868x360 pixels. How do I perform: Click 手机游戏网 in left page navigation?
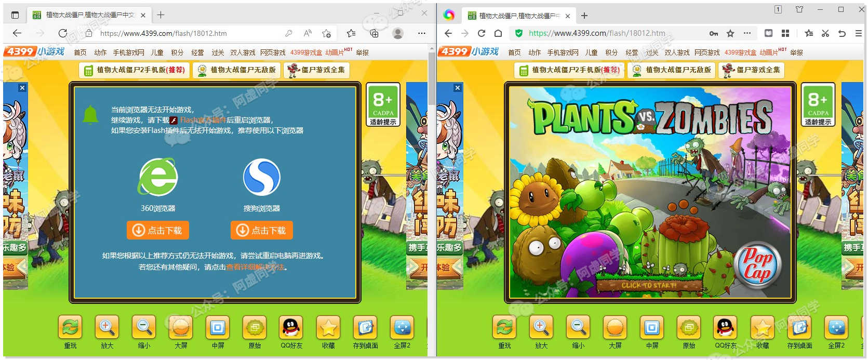click(x=128, y=52)
